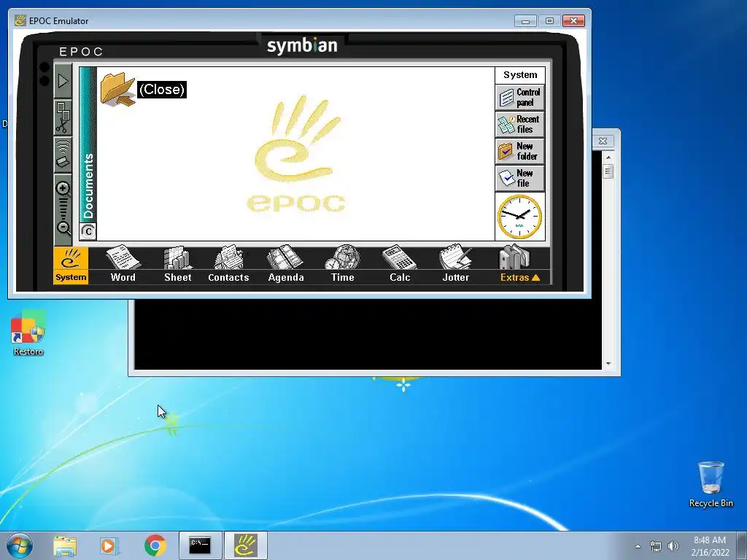
Task: Launch Windows Media Player from taskbar
Action: coord(109,545)
